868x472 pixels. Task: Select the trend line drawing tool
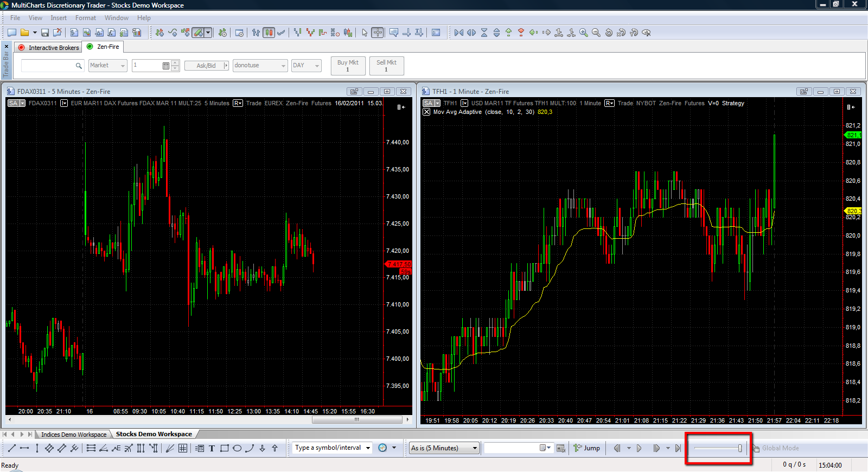(12, 448)
